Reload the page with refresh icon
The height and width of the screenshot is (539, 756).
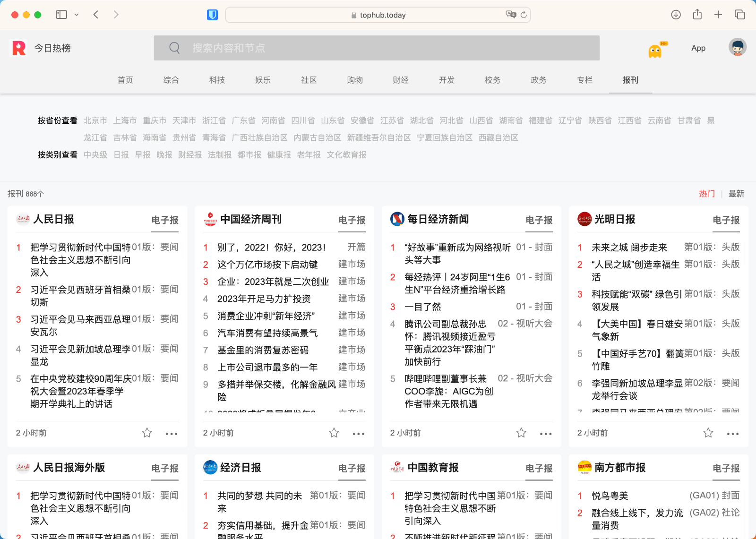pyautogui.click(x=524, y=15)
